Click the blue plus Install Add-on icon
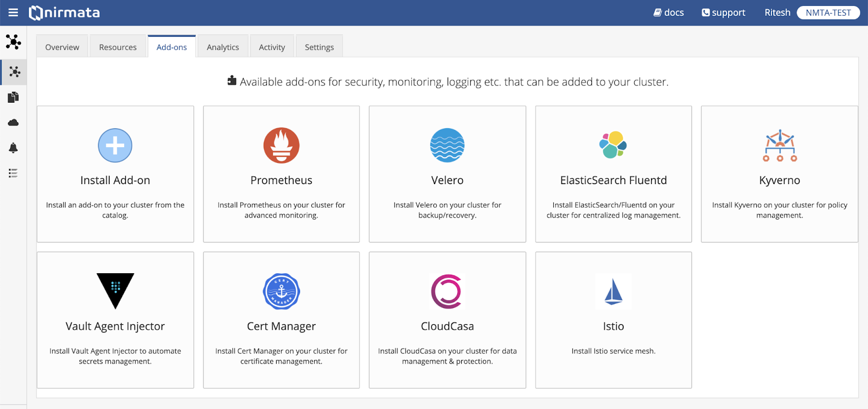Image resolution: width=868 pixels, height=409 pixels. 115,146
